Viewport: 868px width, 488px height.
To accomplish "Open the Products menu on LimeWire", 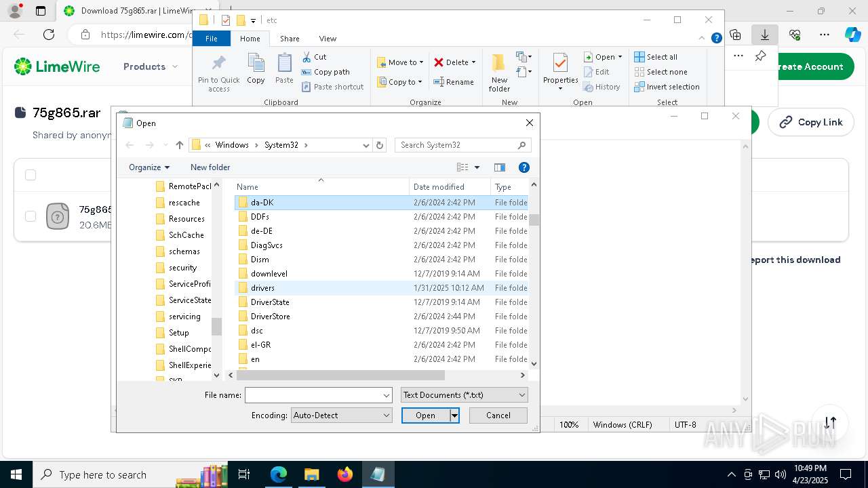I will [x=151, y=66].
